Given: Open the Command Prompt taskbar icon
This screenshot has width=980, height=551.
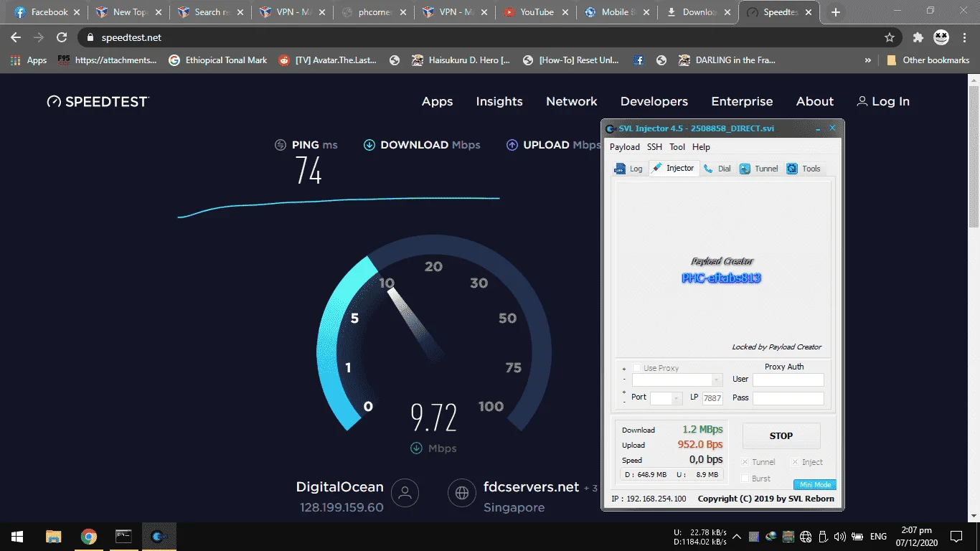Looking at the screenshot, I should [123, 536].
